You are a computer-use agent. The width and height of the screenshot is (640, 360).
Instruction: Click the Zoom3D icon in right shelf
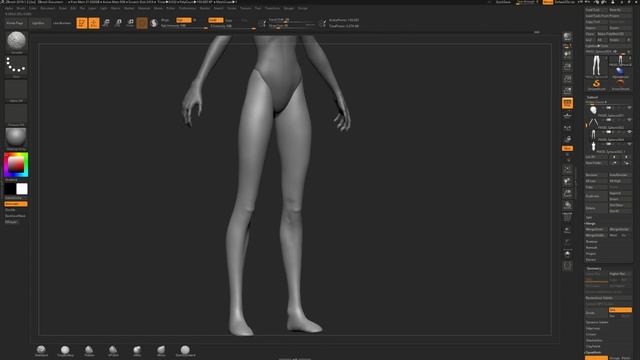(x=567, y=193)
